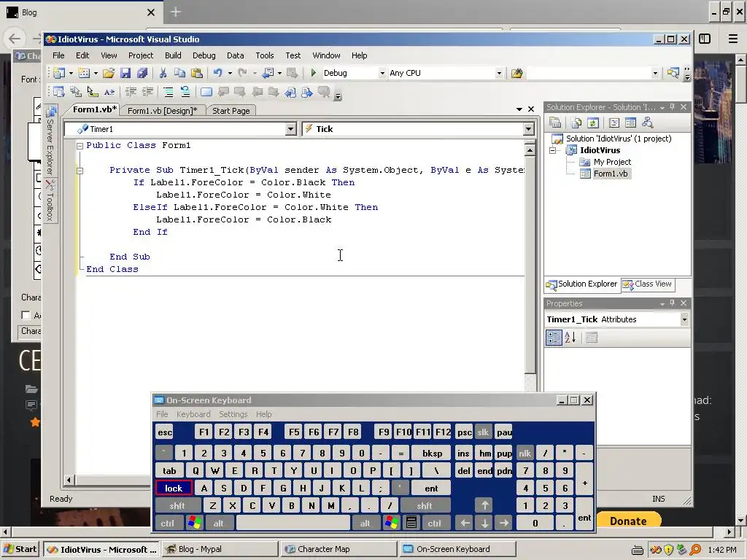This screenshot has height=560, width=747.
Task: Undo the last edit with the blue arrow
Action: 217,73
